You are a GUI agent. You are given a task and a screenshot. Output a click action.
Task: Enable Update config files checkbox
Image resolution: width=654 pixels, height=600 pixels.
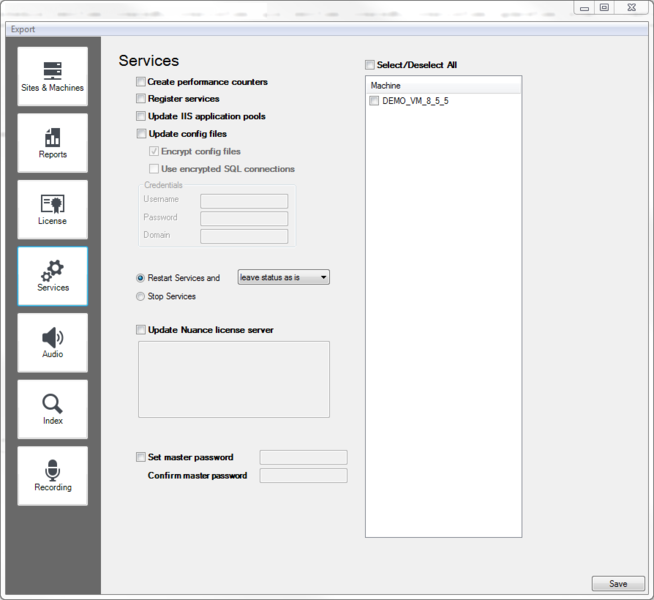click(141, 134)
